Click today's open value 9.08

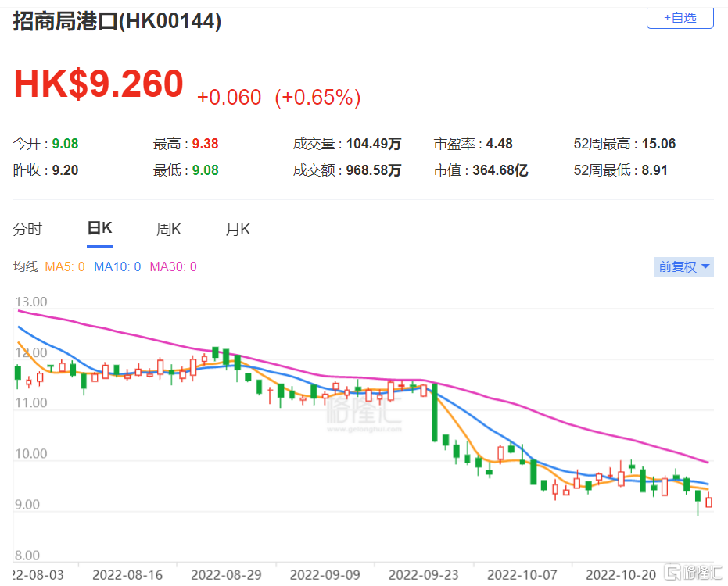65,144
